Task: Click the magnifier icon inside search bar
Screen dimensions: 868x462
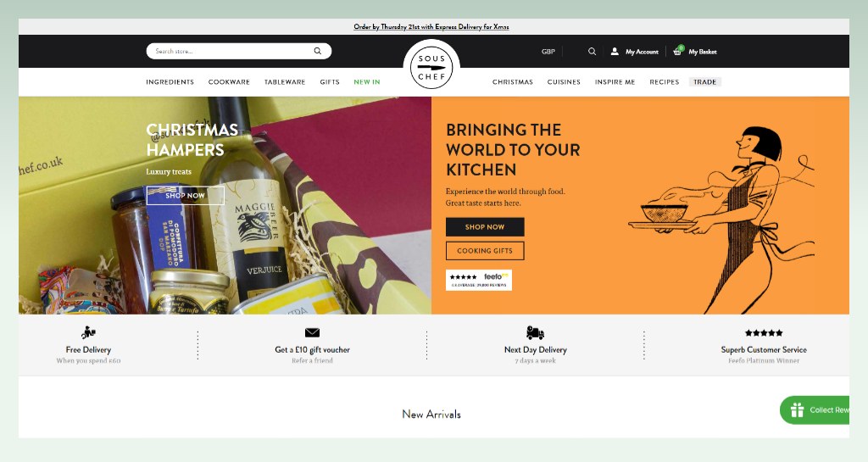Action: tap(318, 51)
